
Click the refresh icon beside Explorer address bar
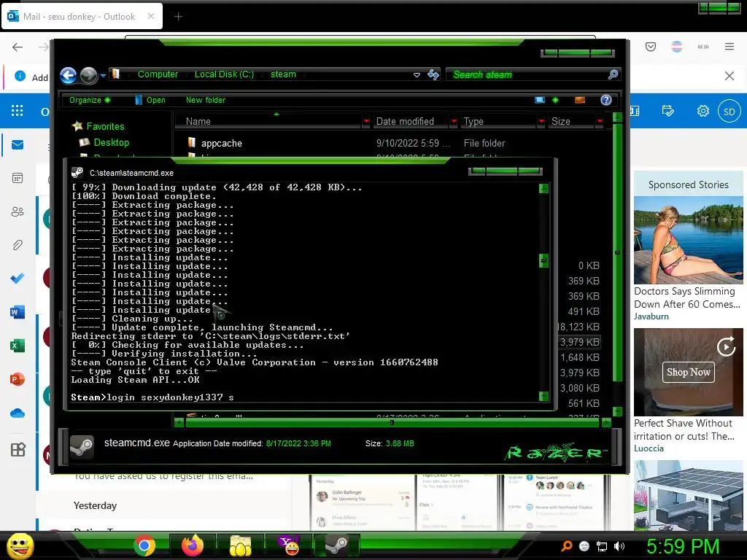point(433,74)
